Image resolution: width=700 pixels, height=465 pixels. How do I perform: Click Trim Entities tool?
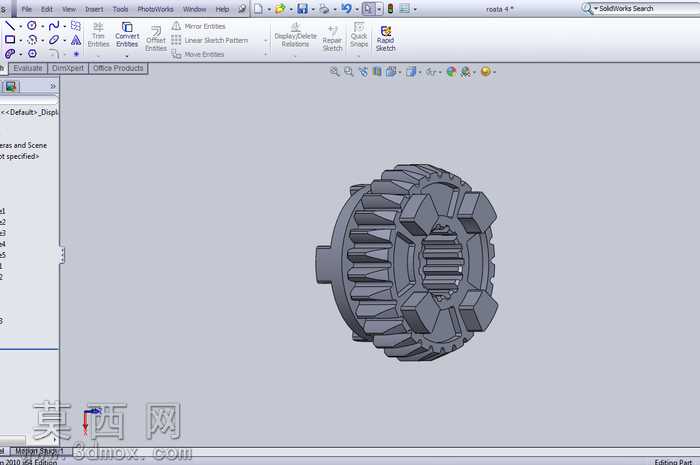98,34
